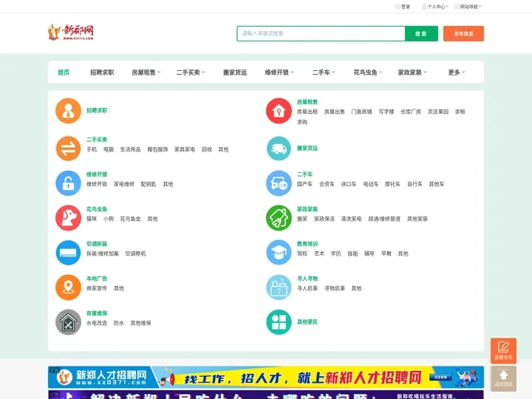Open the 学历 subcategory link
The image size is (532, 399).
pyautogui.click(x=336, y=253)
